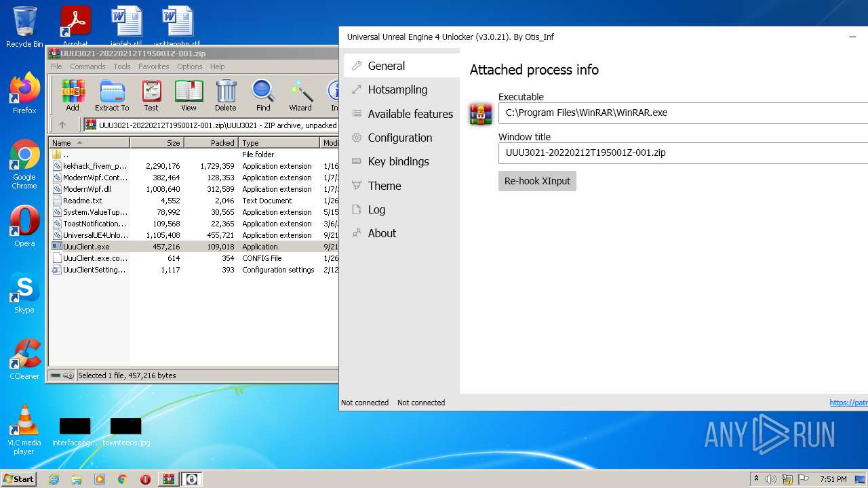Viewport: 868px width, 488px height.
Task: Click the Add button in WinRAR toolbar
Action: pyautogui.click(x=73, y=95)
